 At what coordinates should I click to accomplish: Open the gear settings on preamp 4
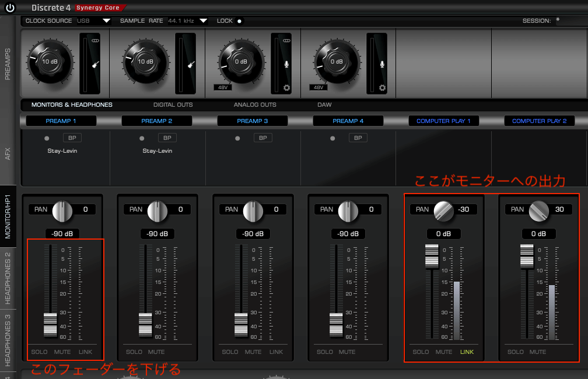382,87
